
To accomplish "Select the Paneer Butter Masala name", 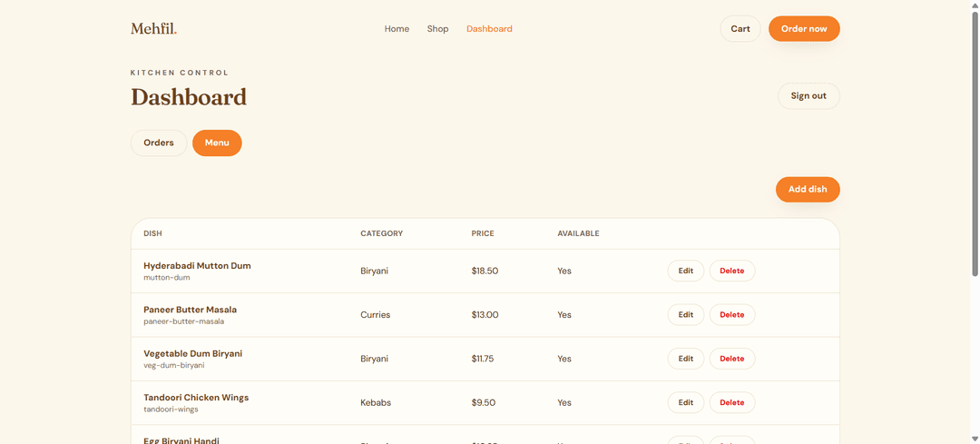I will (x=190, y=310).
